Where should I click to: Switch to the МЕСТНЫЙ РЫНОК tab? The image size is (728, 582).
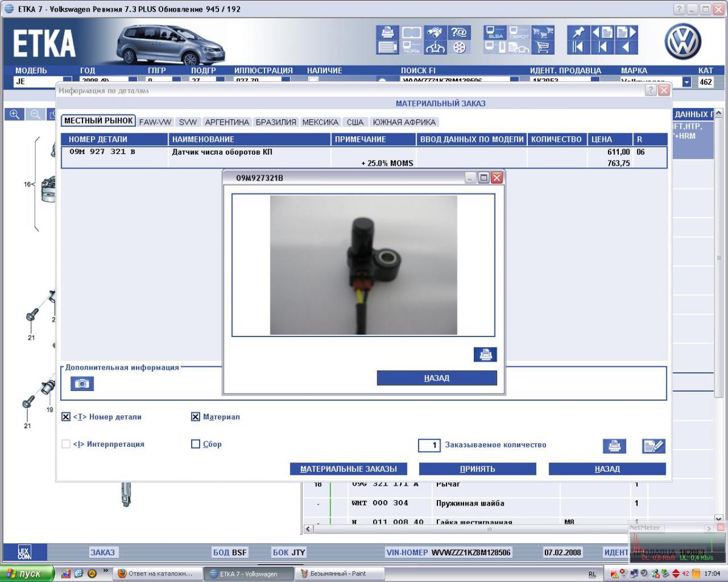click(98, 121)
